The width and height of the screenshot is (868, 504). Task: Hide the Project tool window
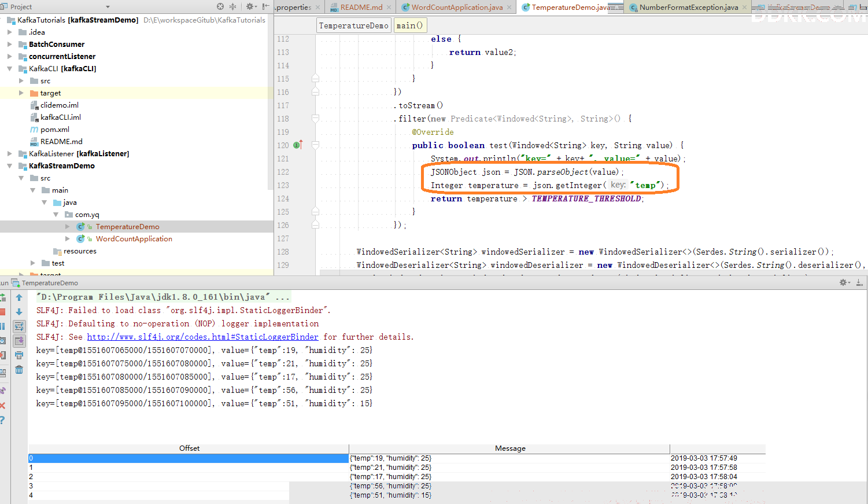click(265, 6)
